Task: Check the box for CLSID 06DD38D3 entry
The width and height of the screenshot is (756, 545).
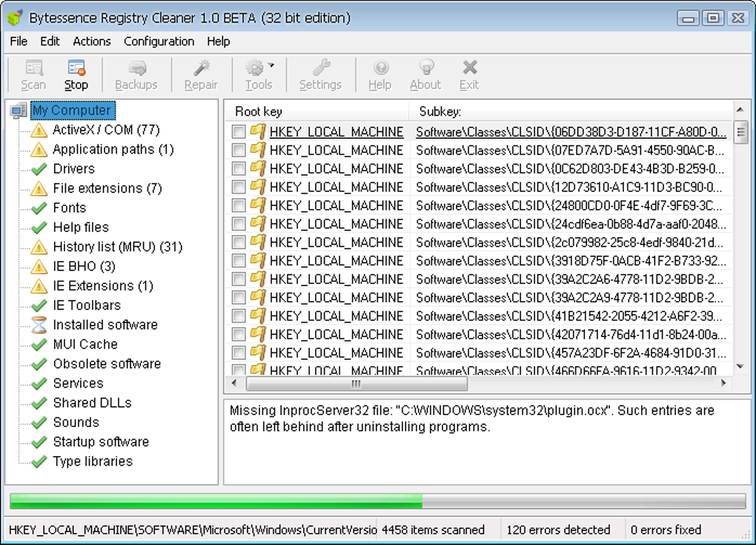Action: coord(238,132)
